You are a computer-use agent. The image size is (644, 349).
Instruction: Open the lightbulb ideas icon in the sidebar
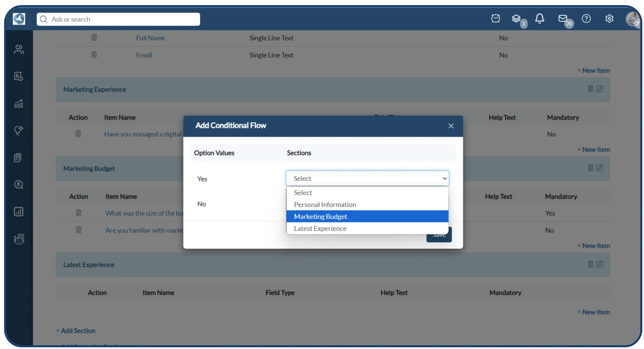tap(19, 130)
